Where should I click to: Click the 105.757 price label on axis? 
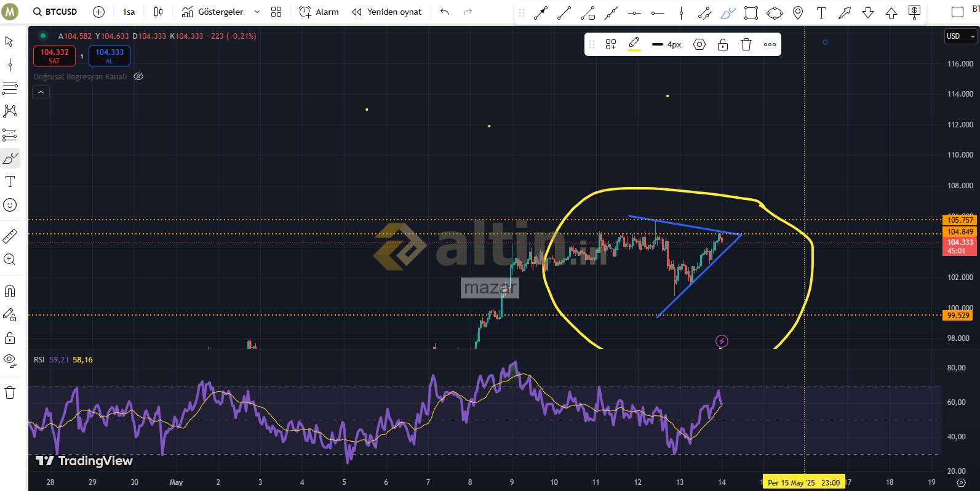[x=960, y=220]
